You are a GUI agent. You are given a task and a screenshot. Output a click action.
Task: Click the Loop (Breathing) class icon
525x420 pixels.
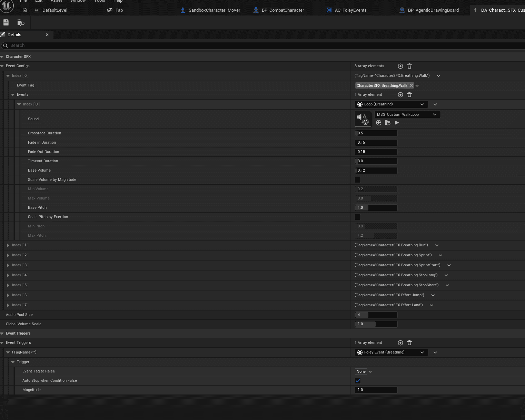(x=360, y=104)
